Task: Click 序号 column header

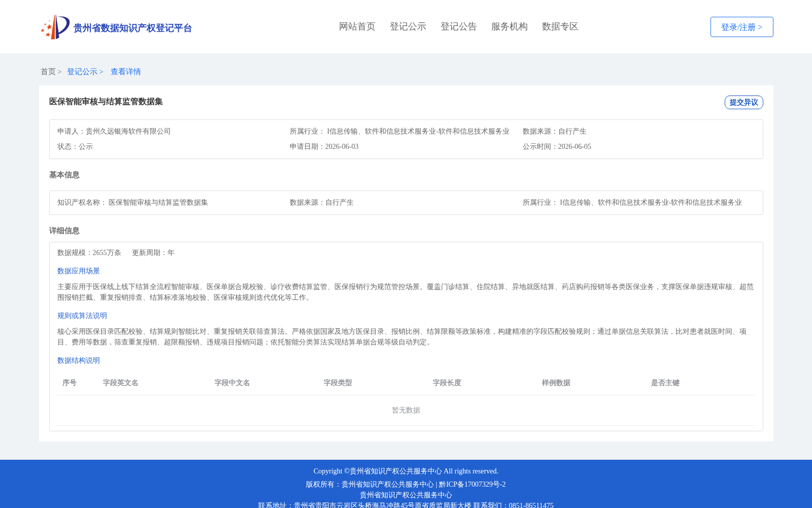Action: coord(70,383)
